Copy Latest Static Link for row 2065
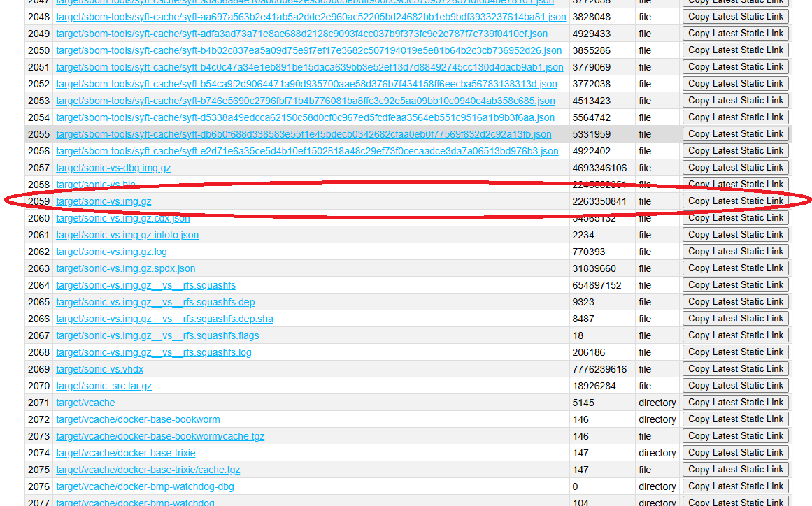 click(x=735, y=301)
